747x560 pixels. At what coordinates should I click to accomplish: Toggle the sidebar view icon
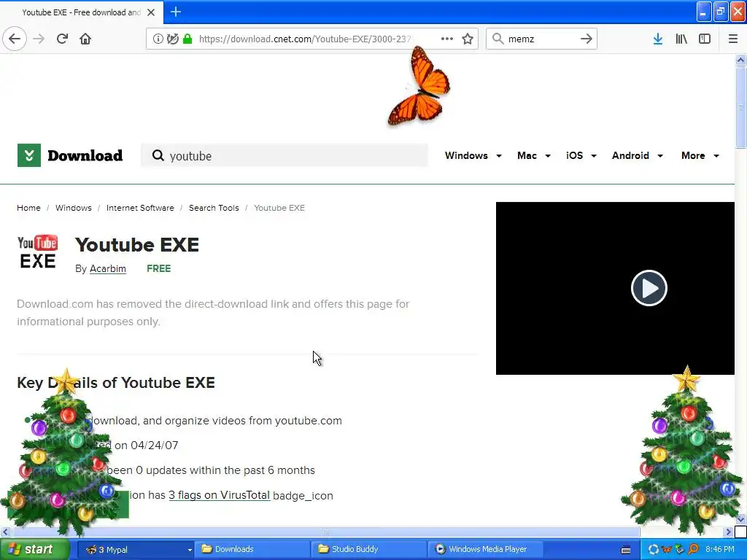point(705,39)
